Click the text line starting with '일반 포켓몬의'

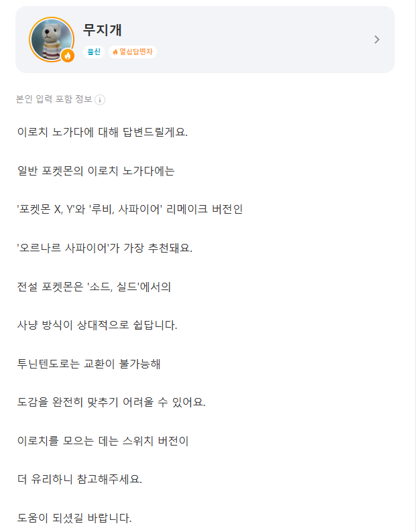(95, 171)
